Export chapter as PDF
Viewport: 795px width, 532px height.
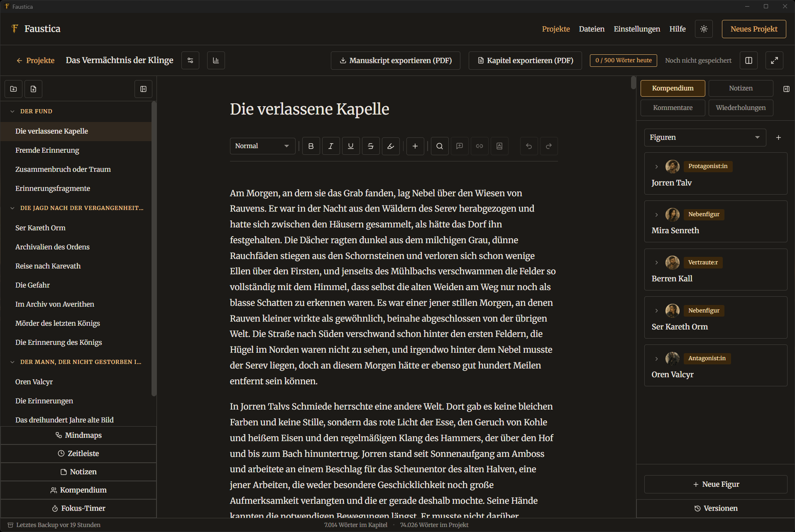click(x=525, y=61)
